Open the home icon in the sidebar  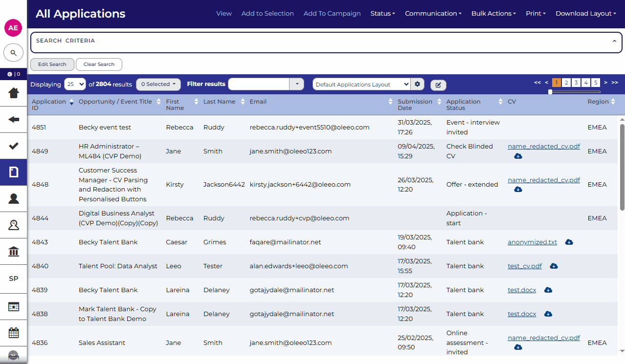14,93
